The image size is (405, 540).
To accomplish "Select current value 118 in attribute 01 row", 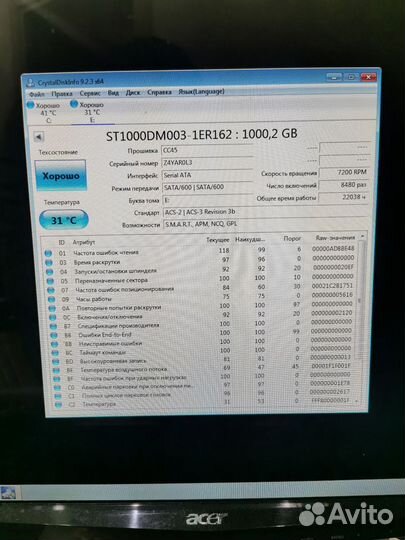I will pos(224,250).
